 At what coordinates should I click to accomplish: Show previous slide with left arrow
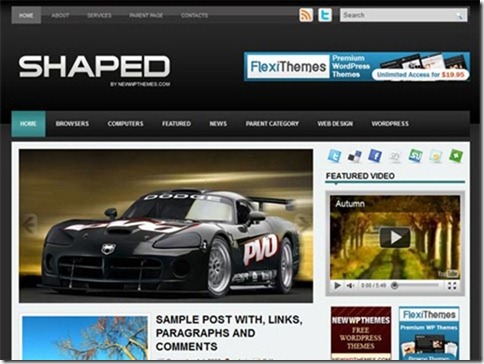pos(29,224)
